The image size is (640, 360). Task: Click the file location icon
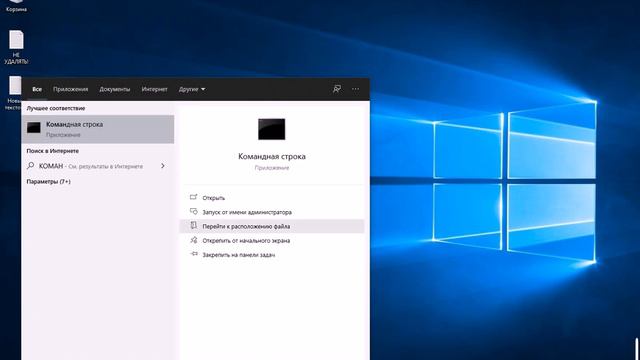(x=194, y=225)
